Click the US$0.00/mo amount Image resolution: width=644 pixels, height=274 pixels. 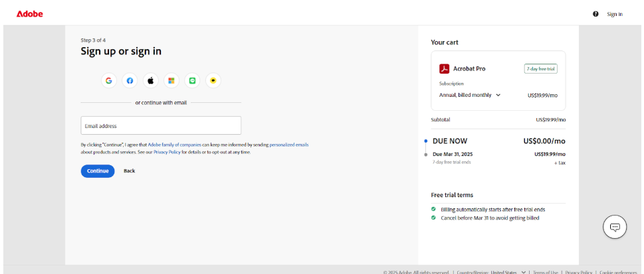(544, 141)
